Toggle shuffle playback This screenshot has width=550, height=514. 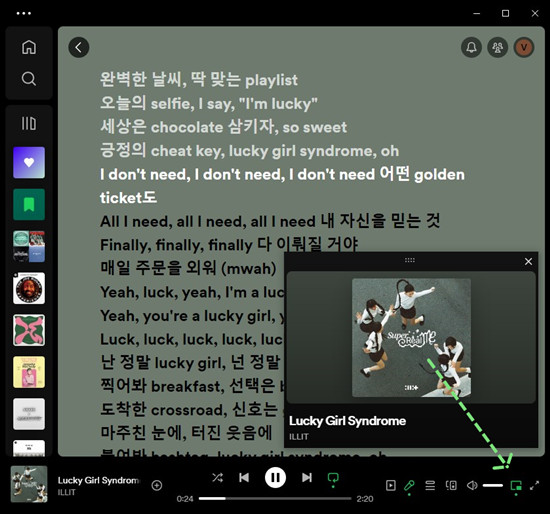point(217,477)
